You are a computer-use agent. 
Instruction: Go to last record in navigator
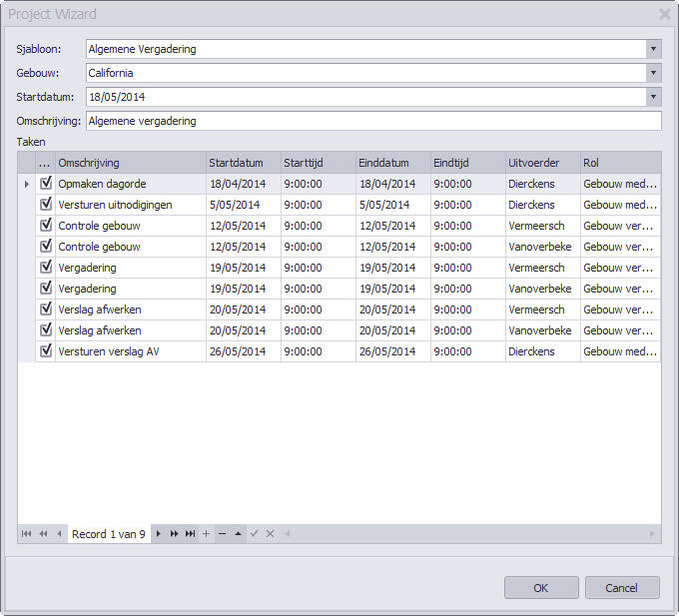pos(190,534)
